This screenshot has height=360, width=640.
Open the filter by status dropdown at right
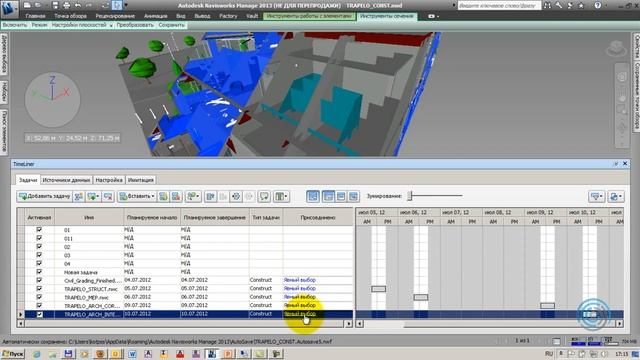[596, 196]
